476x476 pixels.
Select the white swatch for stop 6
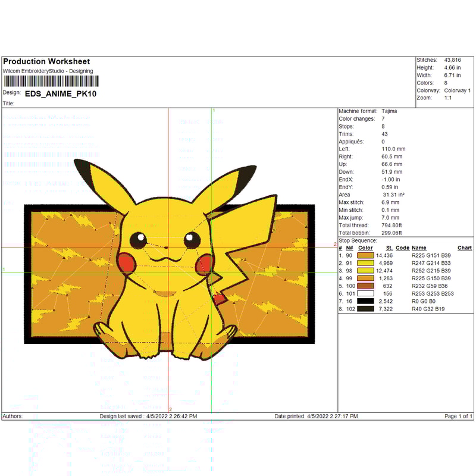coord(365,293)
